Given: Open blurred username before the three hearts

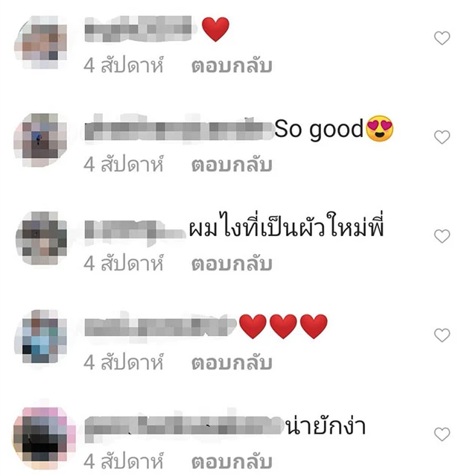Looking at the screenshot, I should coord(160,326).
